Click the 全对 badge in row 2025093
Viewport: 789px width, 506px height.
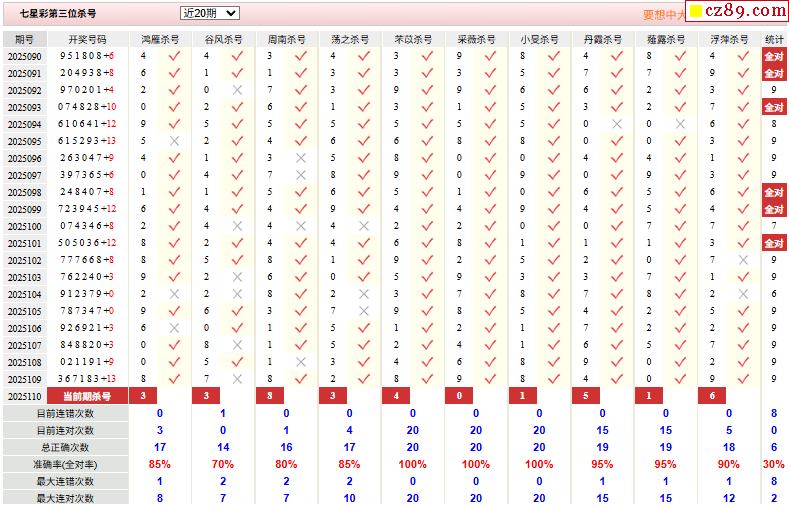point(774,107)
